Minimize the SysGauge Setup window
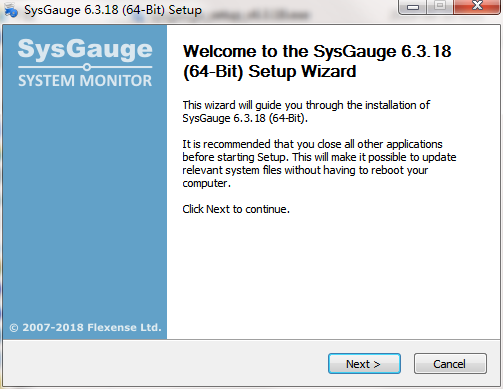503x389 pixels. pos(413,7)
